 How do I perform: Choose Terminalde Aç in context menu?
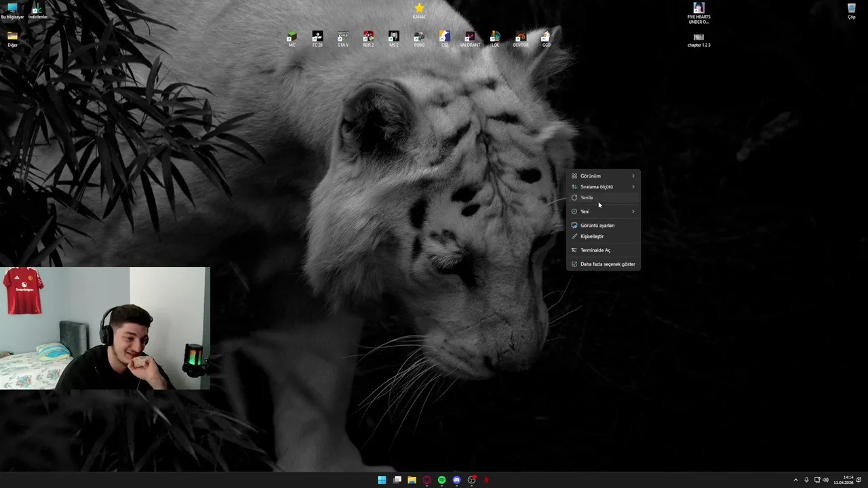click(x=604, y=250)
